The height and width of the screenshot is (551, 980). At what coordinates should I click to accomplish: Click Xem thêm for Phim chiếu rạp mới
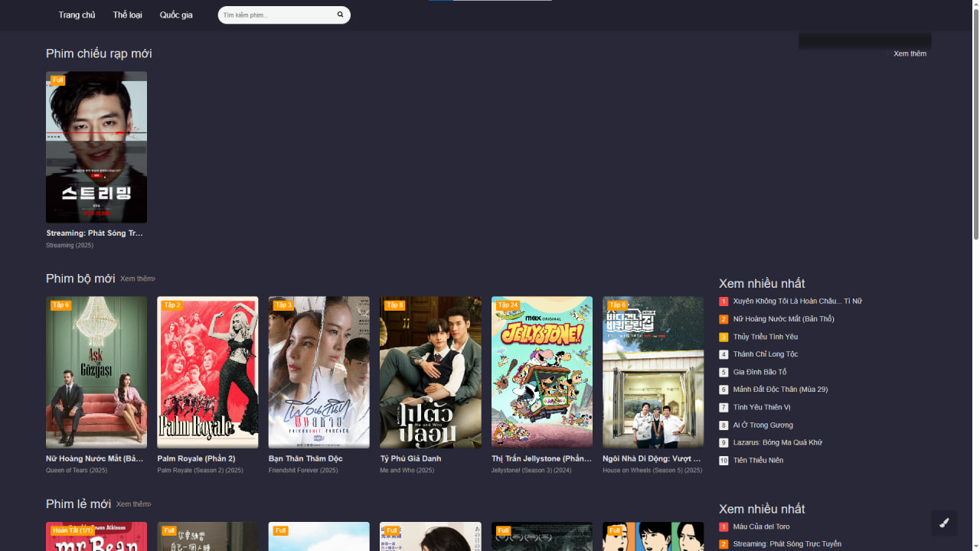(x=910, y=54)
